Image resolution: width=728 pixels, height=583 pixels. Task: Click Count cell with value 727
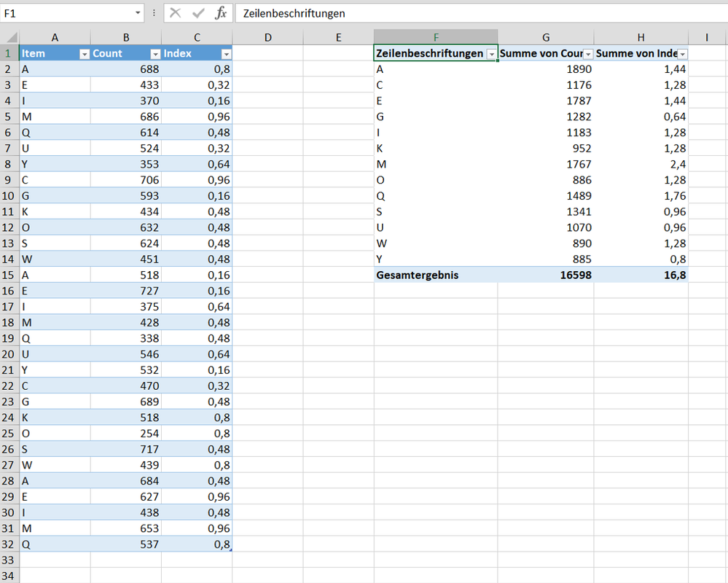pos(126,291)
